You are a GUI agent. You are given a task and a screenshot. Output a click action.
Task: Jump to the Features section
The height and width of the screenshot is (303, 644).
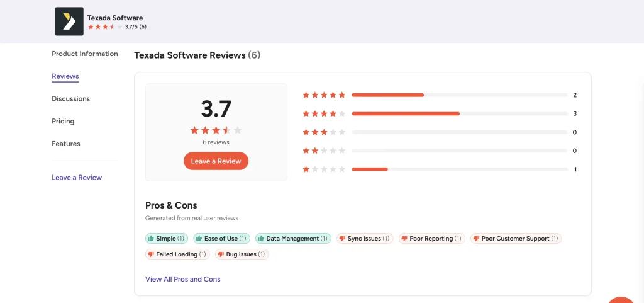pyautogui.click(x=65, y=144)
